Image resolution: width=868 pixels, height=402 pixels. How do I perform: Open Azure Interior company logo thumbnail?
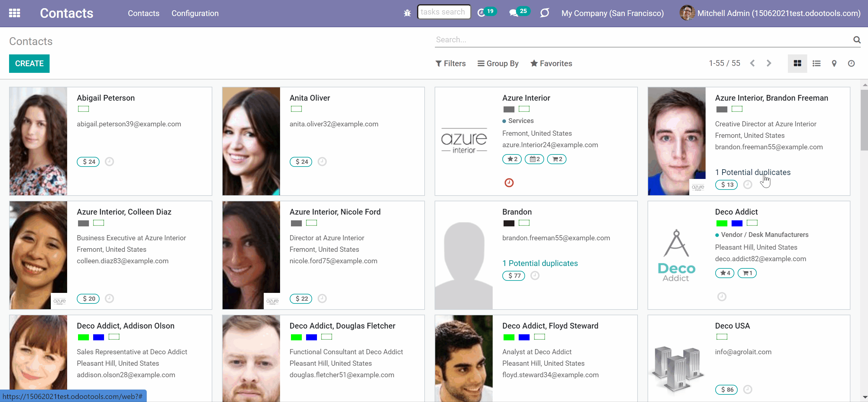tap(464, 141)
